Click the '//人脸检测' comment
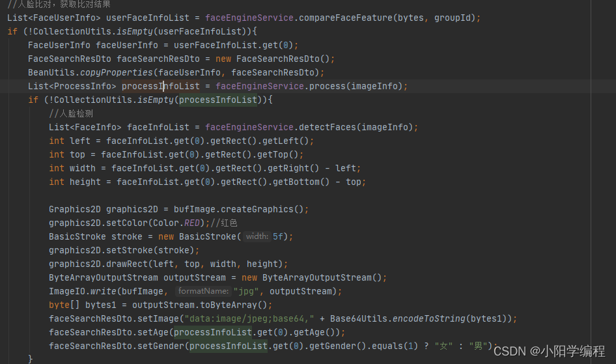616x364 pixels. (71, 113)
